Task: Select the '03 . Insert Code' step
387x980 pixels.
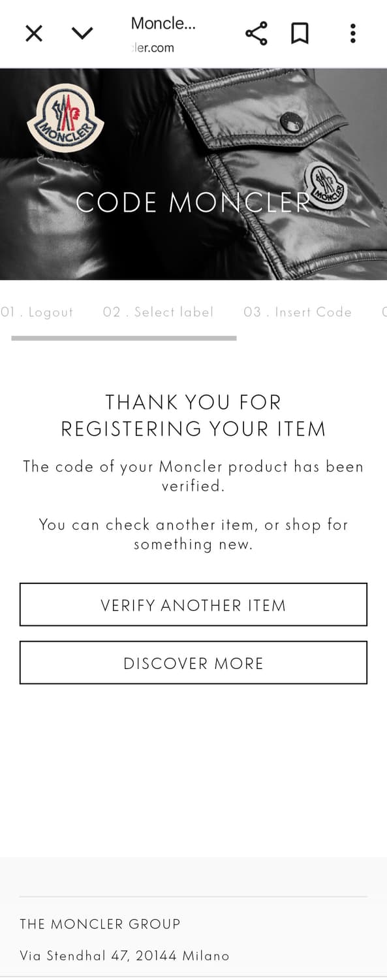Action: (x=298, y=312)
